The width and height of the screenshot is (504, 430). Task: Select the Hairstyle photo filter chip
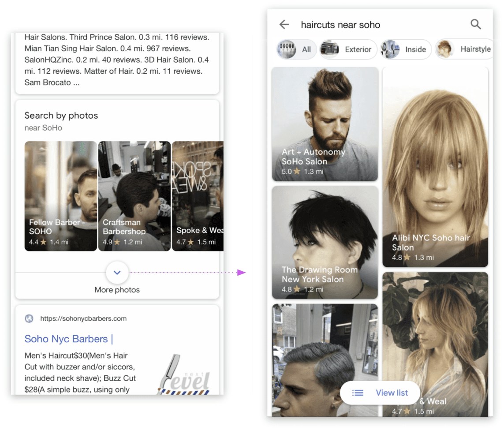pos(464,49)
